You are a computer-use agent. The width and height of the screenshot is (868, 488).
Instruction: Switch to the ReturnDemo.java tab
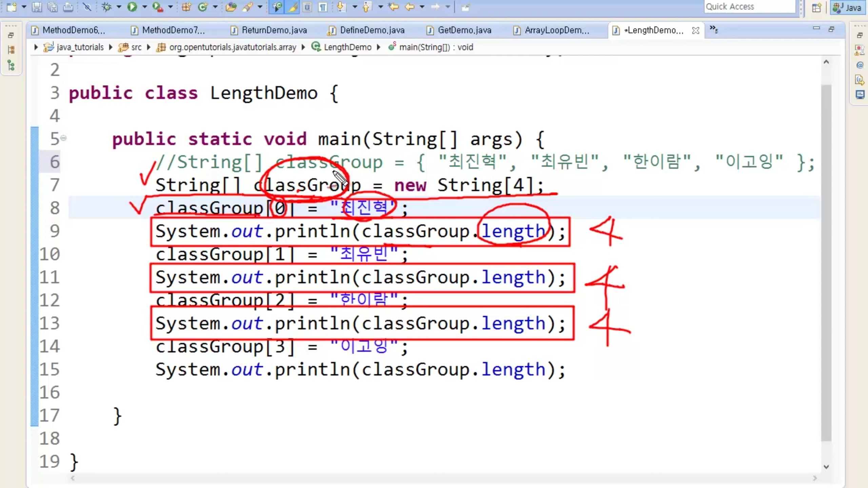(x=269, y=30)
